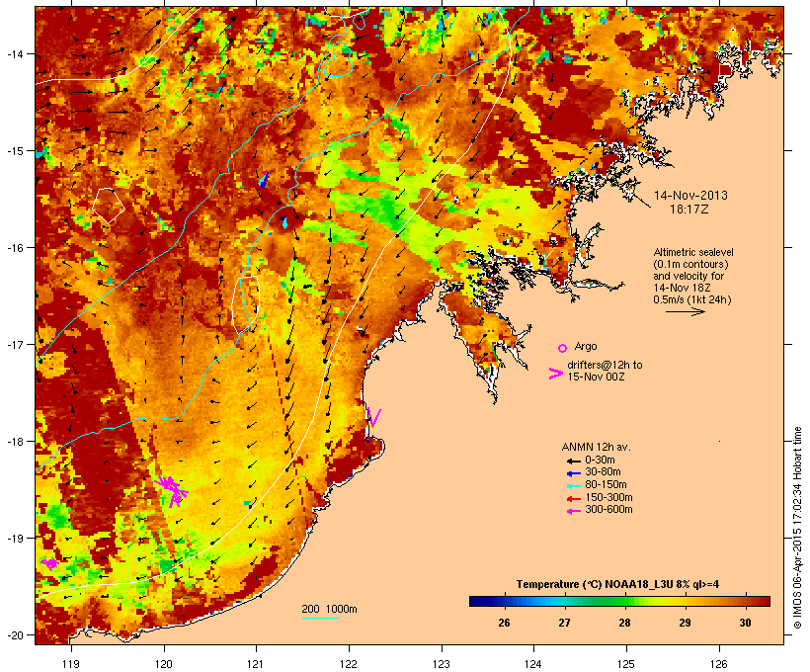Click the red 150-300m legend arrow

pos(573,499)
